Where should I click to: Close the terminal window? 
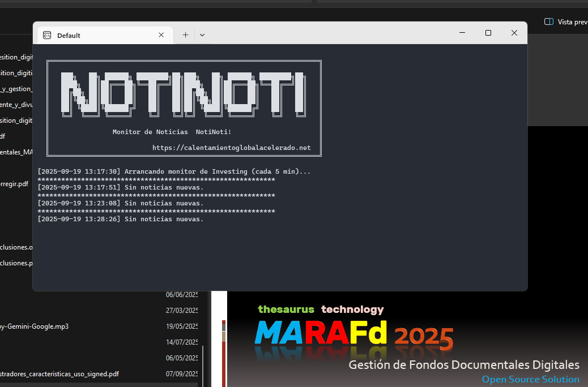[x=514, y=33]
